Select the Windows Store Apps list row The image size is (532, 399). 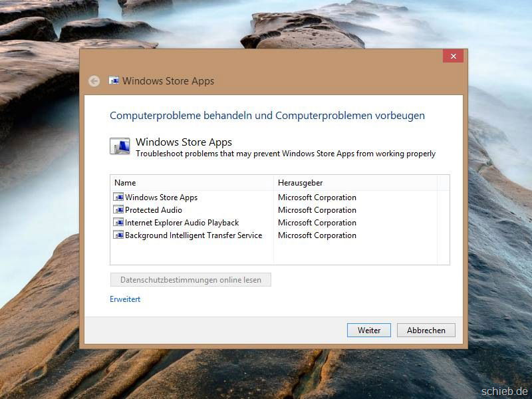pyautogui.click(x=275, y=197)
